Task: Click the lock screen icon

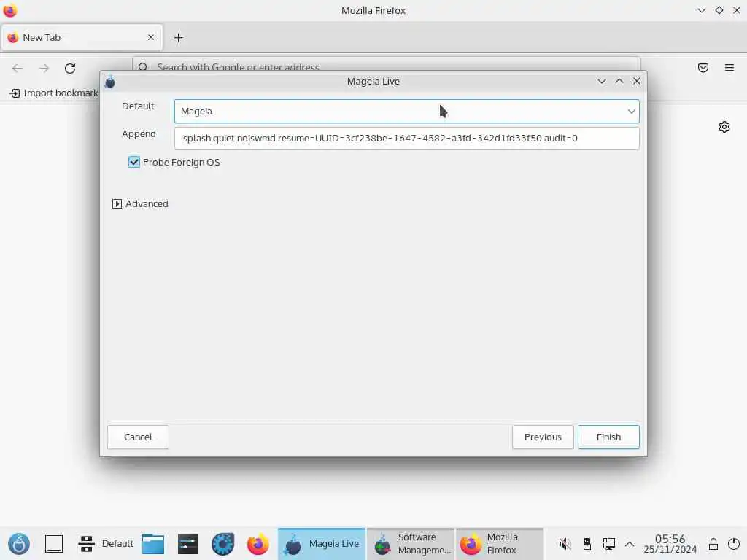Action: tap(713, 544)
